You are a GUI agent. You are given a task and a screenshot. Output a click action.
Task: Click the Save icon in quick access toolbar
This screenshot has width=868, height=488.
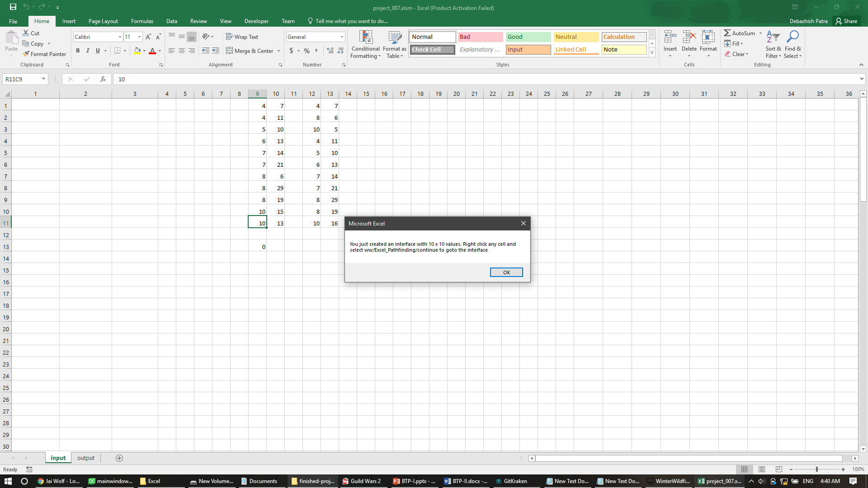point(13,7)
